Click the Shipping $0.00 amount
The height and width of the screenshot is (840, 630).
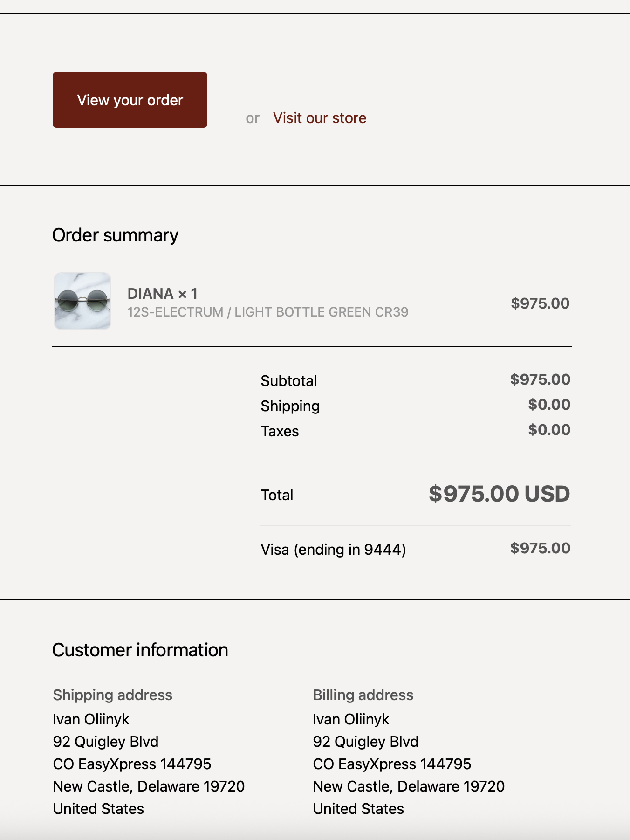click(549, 405)
